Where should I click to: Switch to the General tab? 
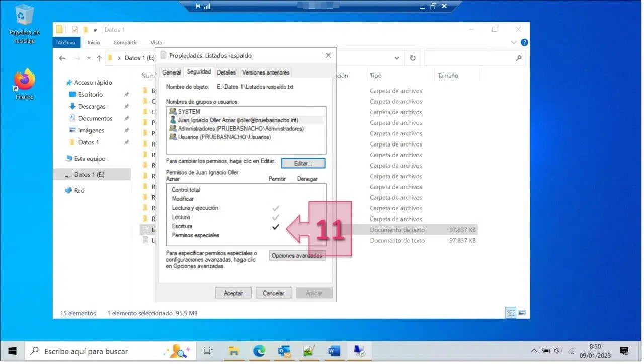coord(171,72)
